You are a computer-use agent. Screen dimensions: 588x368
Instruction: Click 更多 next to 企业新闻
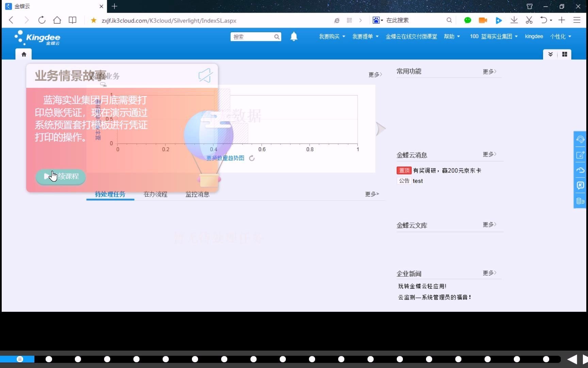click(489, 273)
